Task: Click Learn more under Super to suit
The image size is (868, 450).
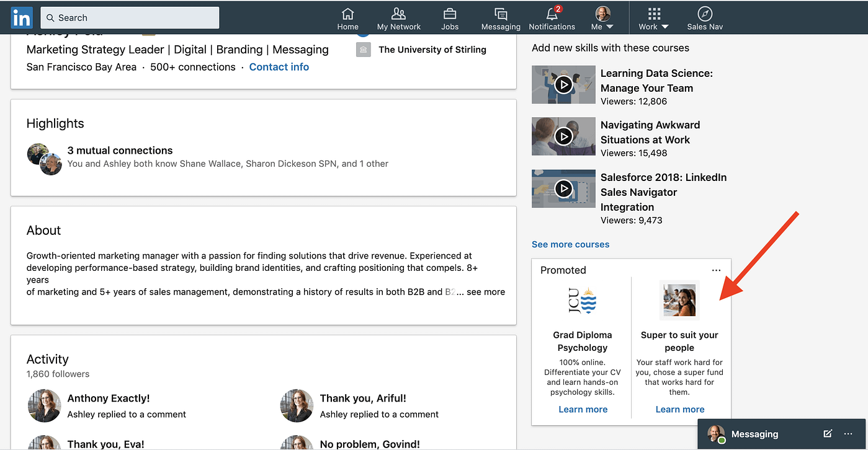Action: coord(680,409)
